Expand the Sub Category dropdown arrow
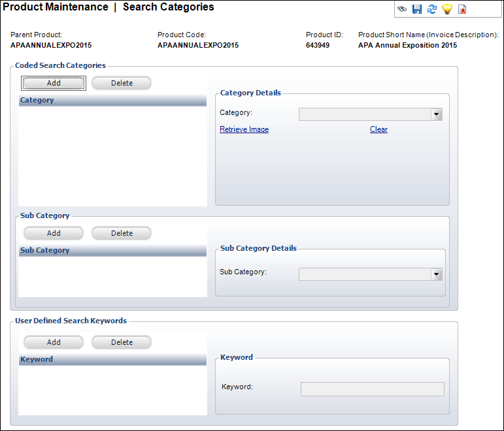 coord(437,274)
